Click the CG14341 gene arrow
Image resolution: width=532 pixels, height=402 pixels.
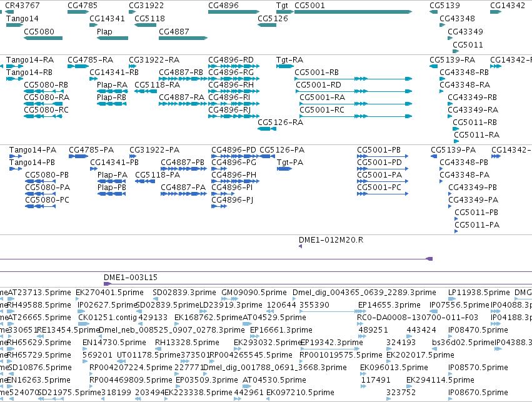tap(94, 25)
